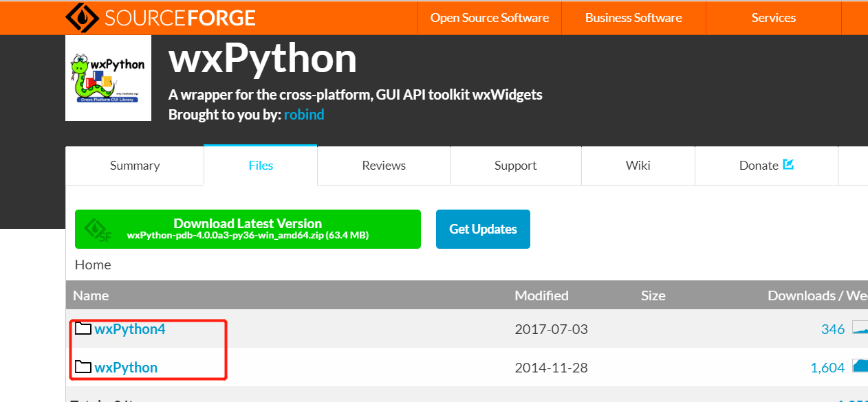Screen dimensions: 868x402
Task: Click the folder icon beside wxPython
Action: tap(83, 366)
